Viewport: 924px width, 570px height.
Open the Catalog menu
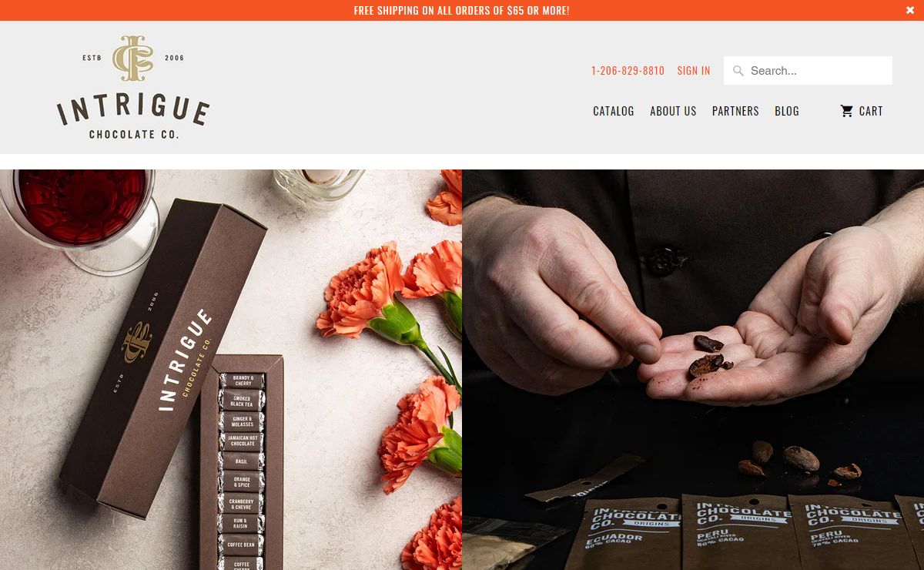pyautogui.click(x=614, y=111)
